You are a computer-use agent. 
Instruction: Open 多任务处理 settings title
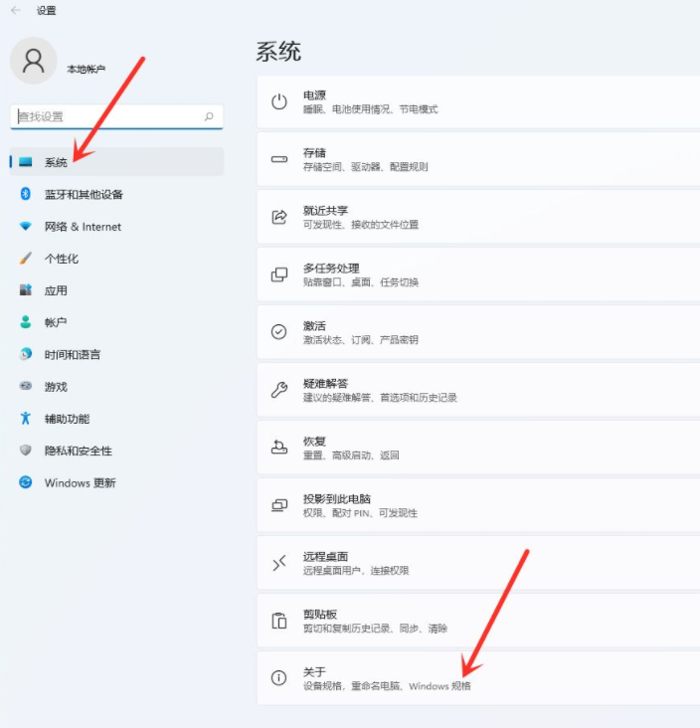331,268
